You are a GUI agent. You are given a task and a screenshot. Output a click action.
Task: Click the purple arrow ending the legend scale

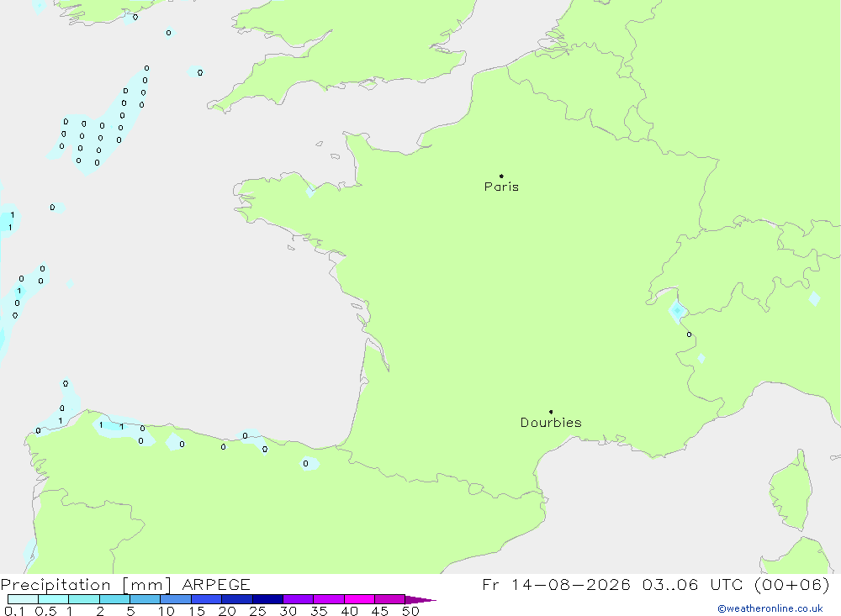point(420,600)
